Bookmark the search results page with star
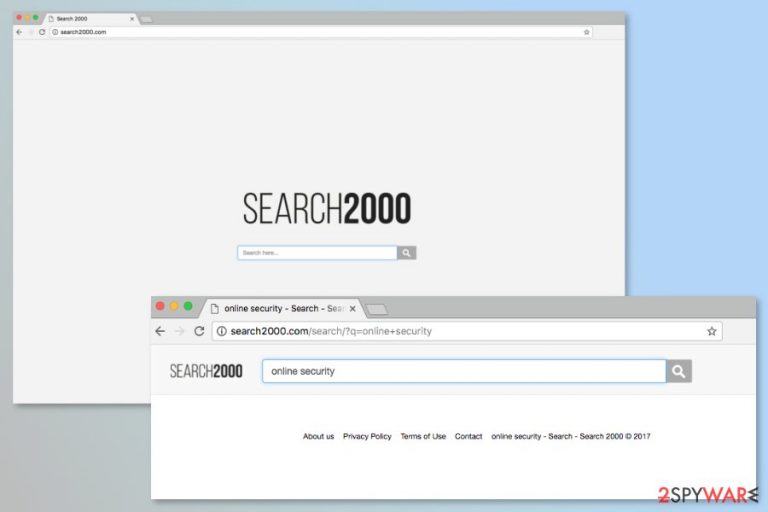Viewport: 768px width, 512px height. (x=712, y=331)
